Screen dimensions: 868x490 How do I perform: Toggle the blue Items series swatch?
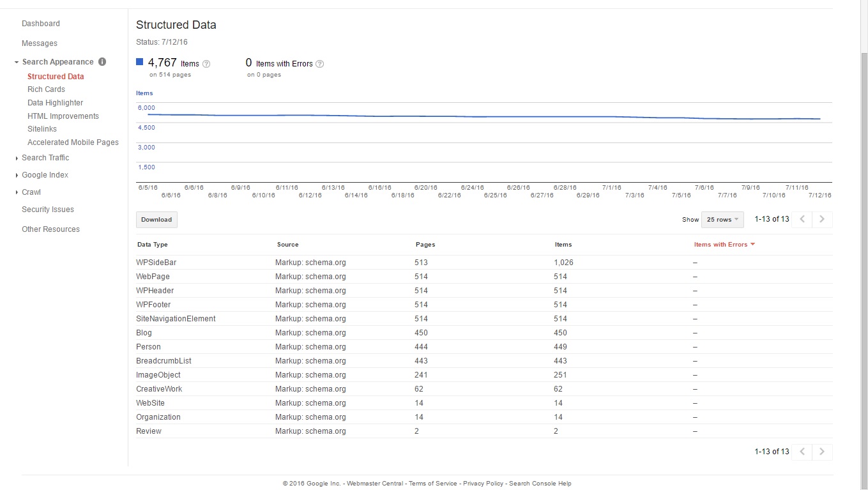coord(140,62)
